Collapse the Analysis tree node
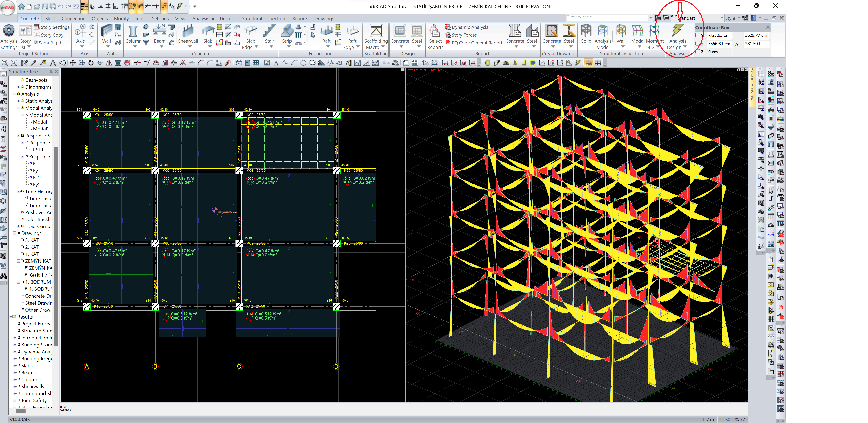 coord(15,94)
